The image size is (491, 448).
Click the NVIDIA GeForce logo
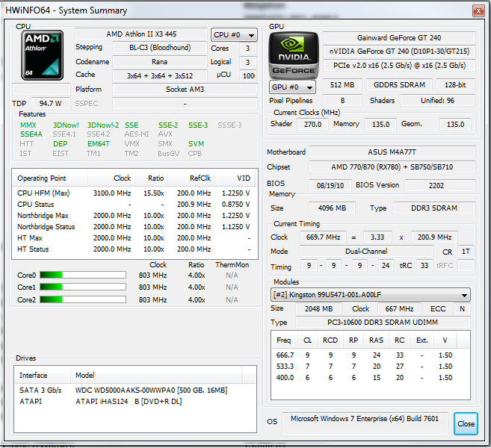point(294,55)
